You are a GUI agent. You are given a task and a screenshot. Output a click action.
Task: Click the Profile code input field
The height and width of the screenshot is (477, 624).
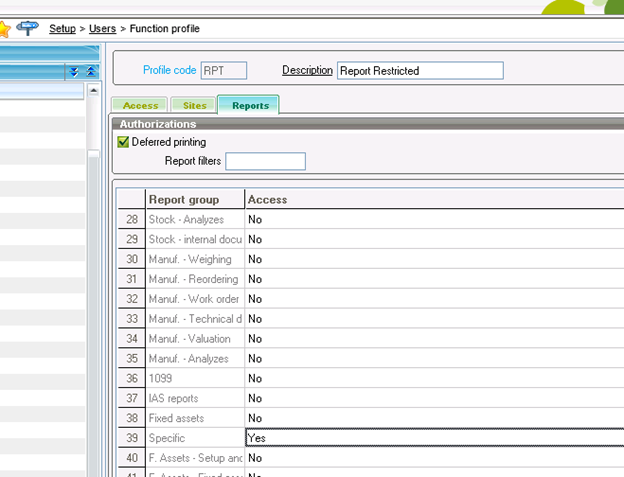click(x=224, y=70)
